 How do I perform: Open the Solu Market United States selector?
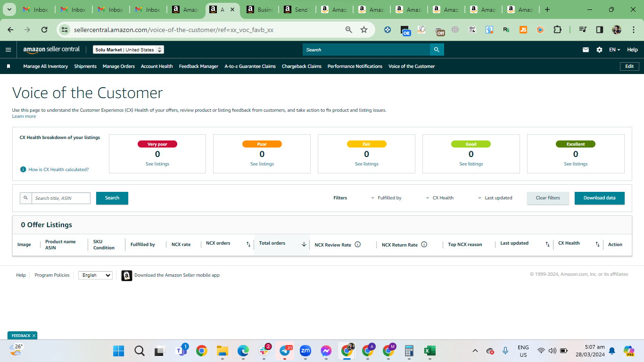coord(128,49)
